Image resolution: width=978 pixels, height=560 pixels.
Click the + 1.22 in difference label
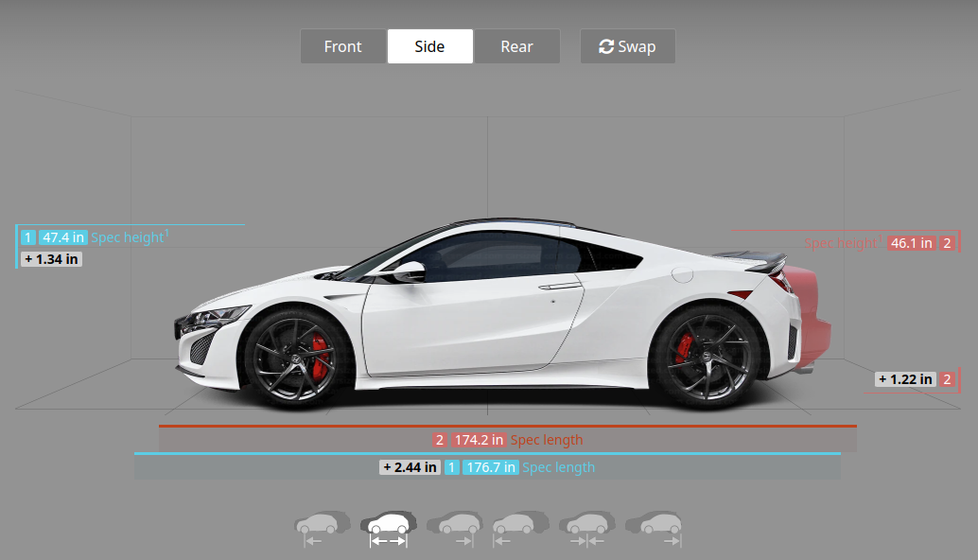coord(906,379)
